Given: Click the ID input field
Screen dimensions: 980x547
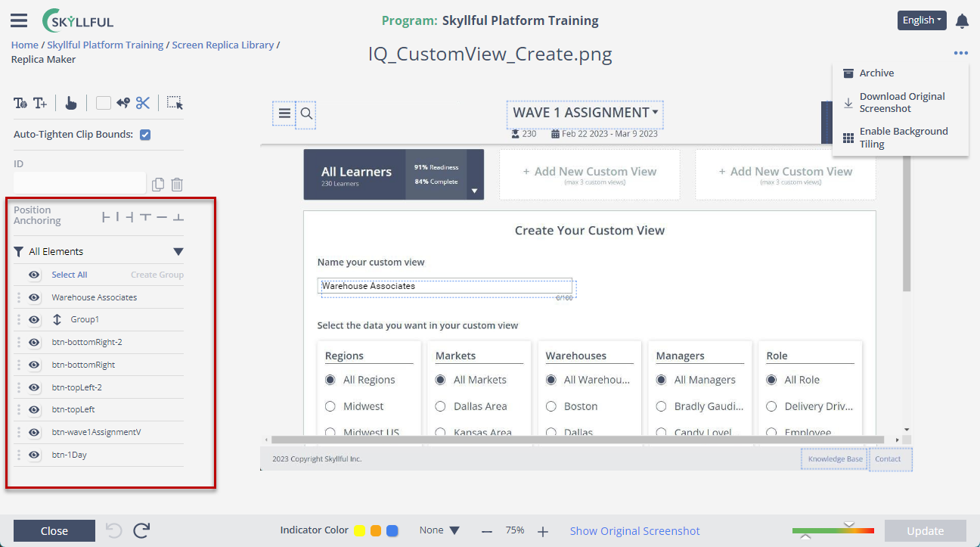Looking at the screenshot, I should [79, 182].
